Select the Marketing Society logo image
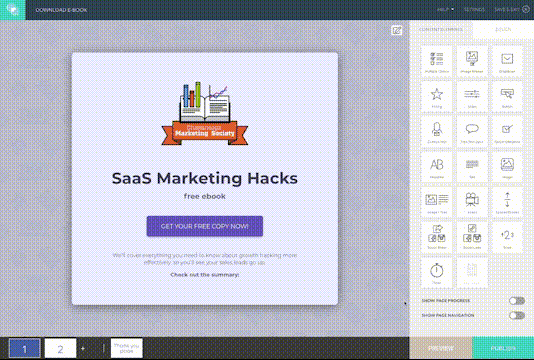Screen dimensions: 534x360 205,114
